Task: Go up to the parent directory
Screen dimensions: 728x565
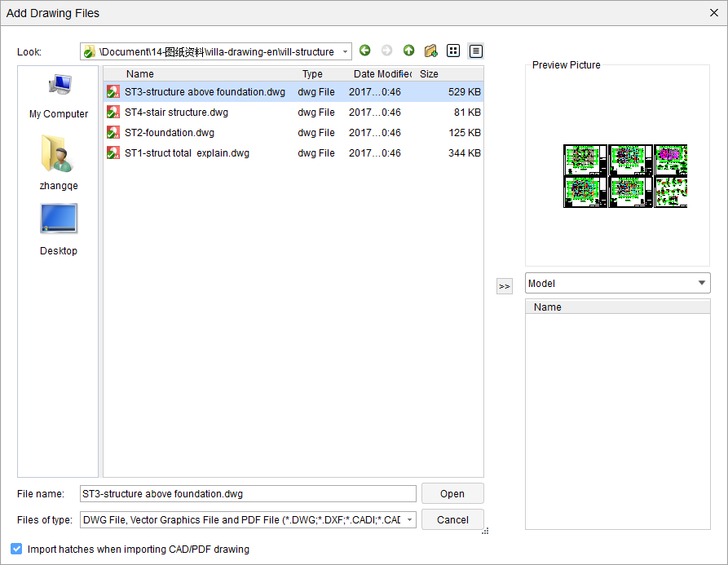Action: [x=409, y=51]
